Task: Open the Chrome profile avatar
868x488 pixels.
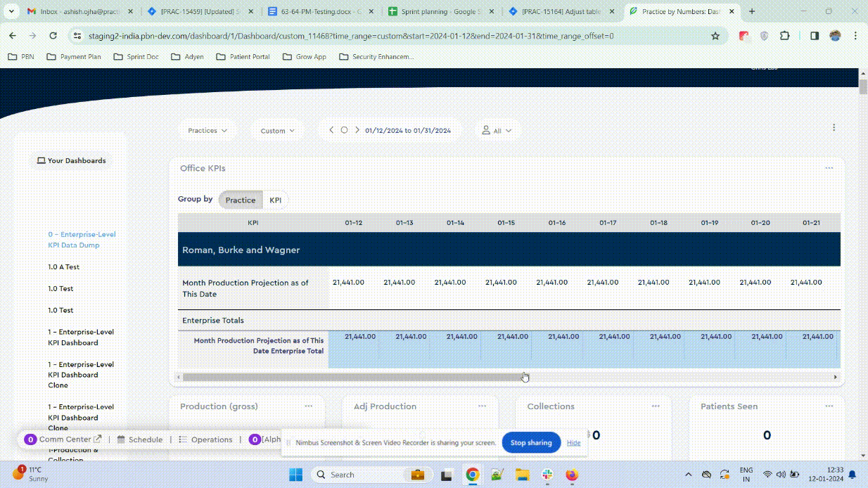Action: tap(835, 36)
